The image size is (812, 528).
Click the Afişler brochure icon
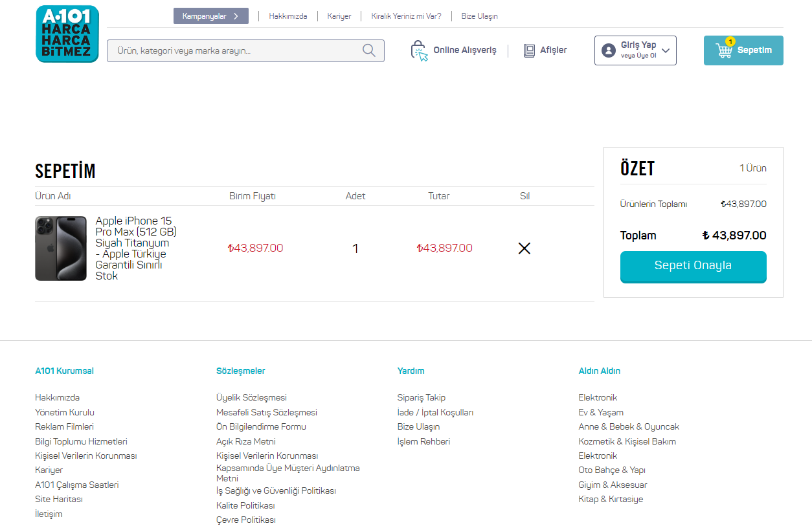pyautogui.click(x=529, y=50)
